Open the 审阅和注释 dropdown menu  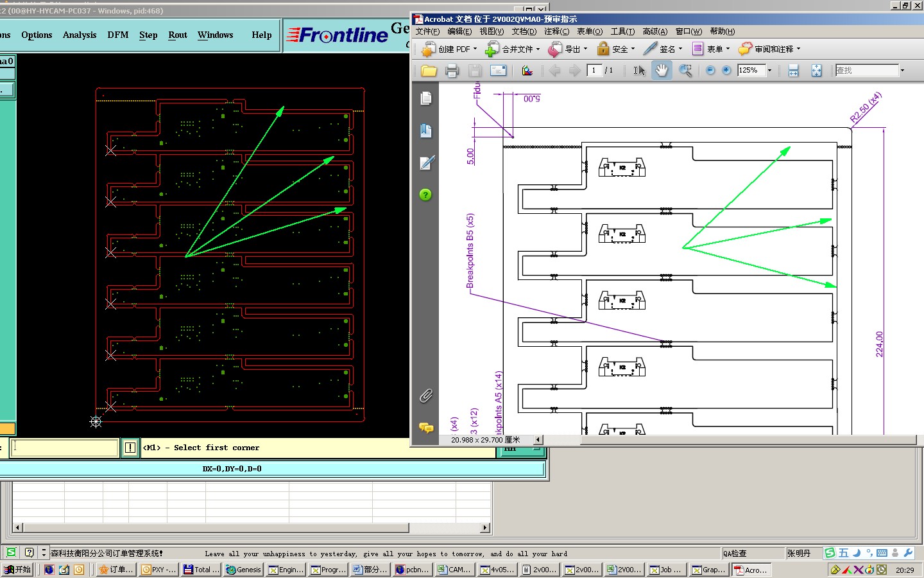pos(798,49)
